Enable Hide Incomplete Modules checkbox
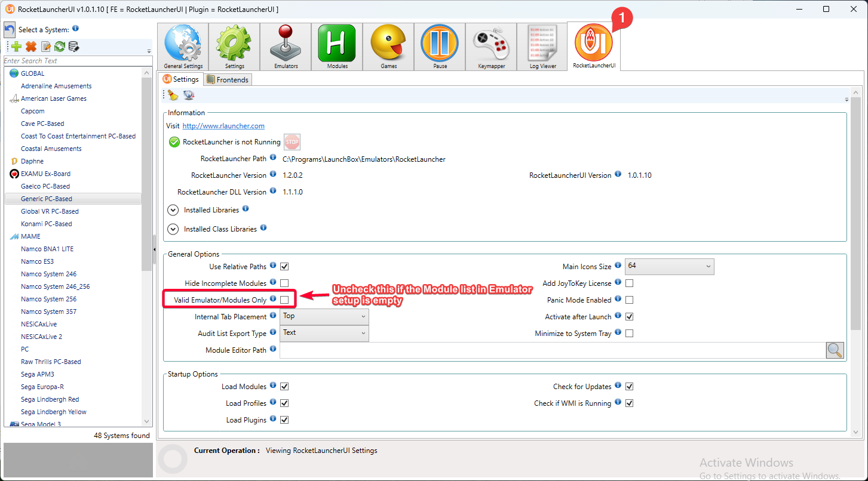 pos(284,283)
